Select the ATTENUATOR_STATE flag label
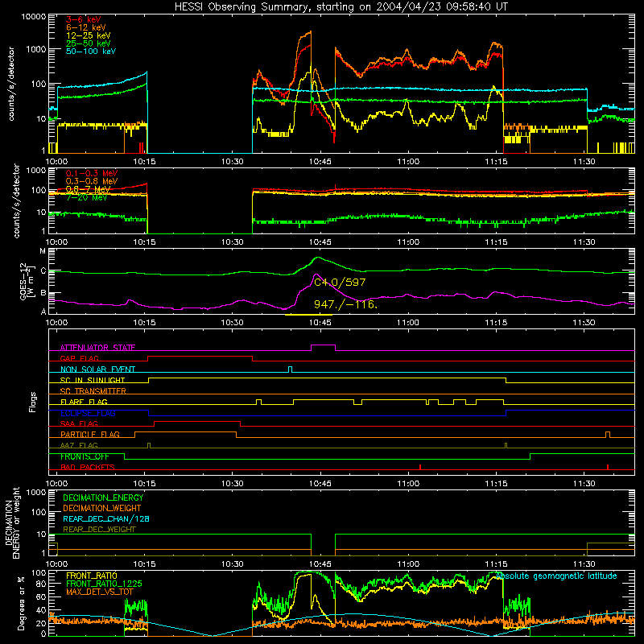Screen dimensions: 644x644 point(97,348)
